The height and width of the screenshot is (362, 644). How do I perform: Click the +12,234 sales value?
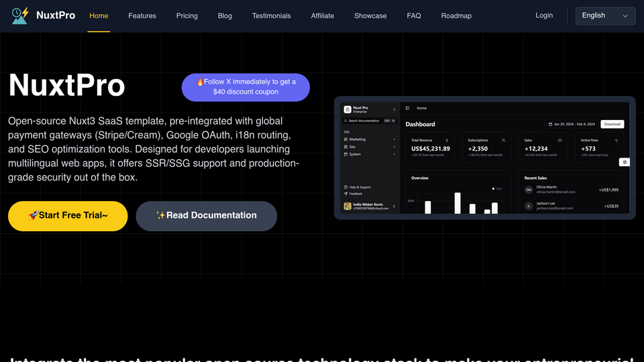pyautogui.click(x=536, y=149)
